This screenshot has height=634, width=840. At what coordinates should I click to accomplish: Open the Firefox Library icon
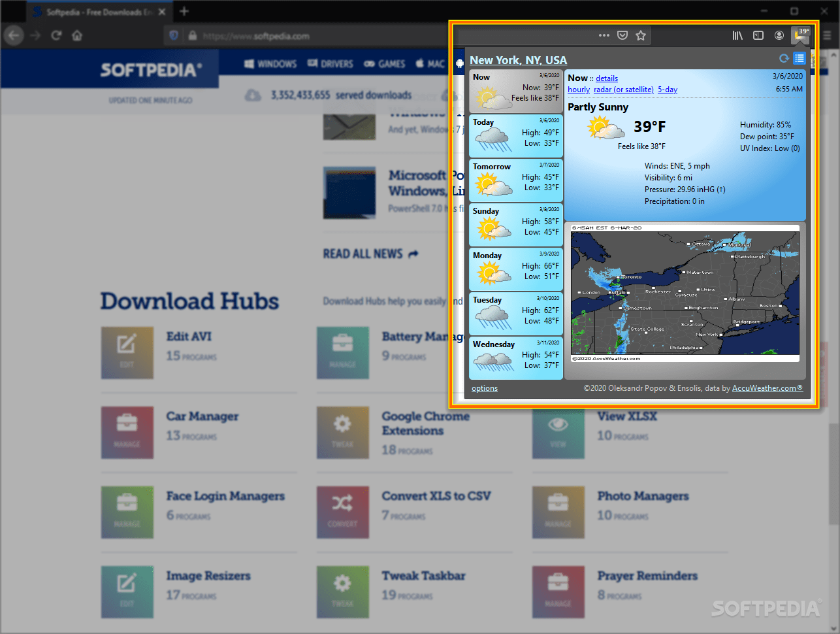(x=737, y=35)
